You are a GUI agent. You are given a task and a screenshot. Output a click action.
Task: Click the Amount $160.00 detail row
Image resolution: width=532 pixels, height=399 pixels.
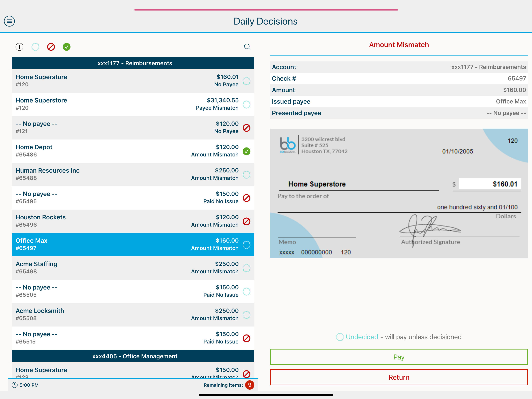coord(399,90)
